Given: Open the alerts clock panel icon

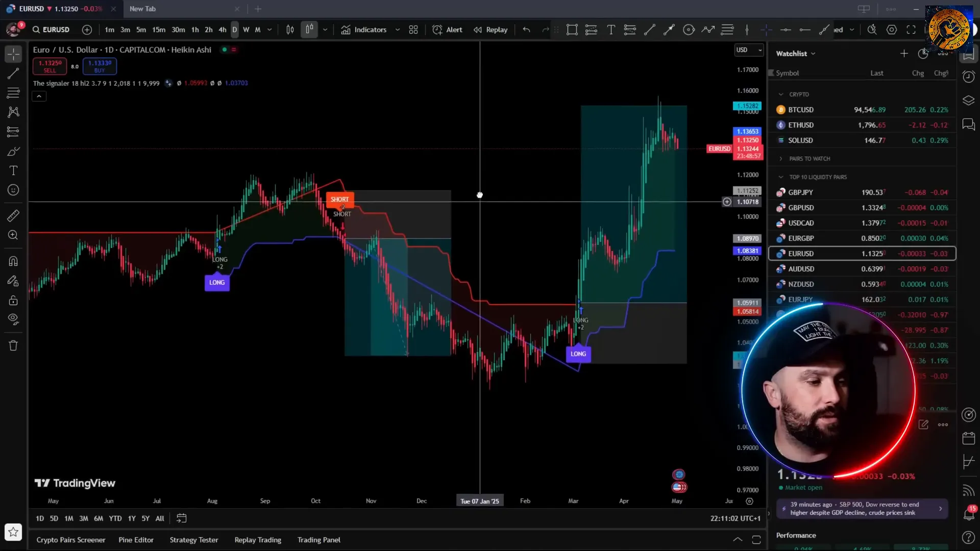Looking at the screenshot, I should click(x=968, y=77).
